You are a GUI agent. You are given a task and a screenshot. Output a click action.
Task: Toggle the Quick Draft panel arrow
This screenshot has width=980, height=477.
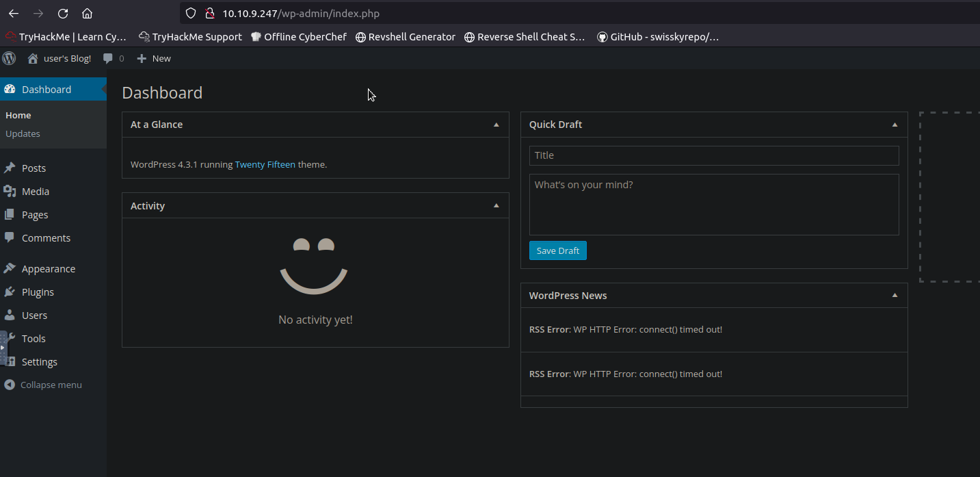coord(895,125)
